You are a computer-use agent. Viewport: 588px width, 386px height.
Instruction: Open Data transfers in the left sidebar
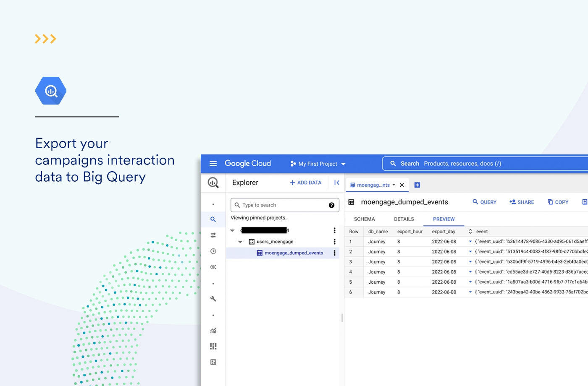[213, 235]
